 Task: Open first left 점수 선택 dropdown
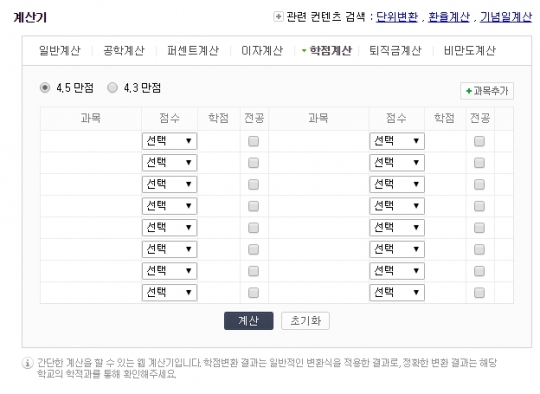tap(169, 141)
